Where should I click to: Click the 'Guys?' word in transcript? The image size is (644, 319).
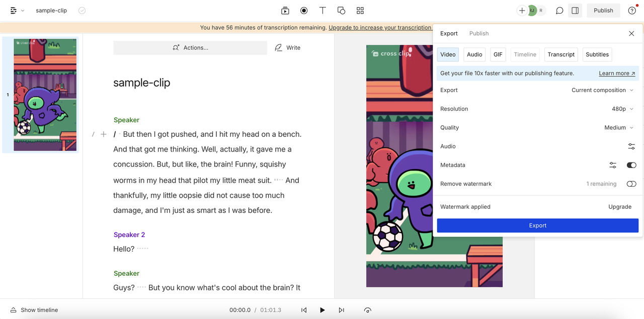coord(124,287)
